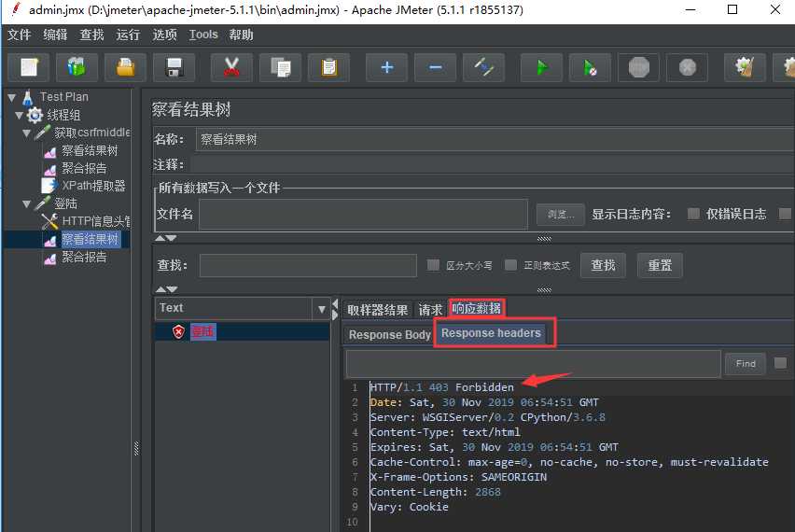Select 聚合报告 under 登陆 sampler
Viewport: 795px width, 532px height.
click(x=84, y=257)
